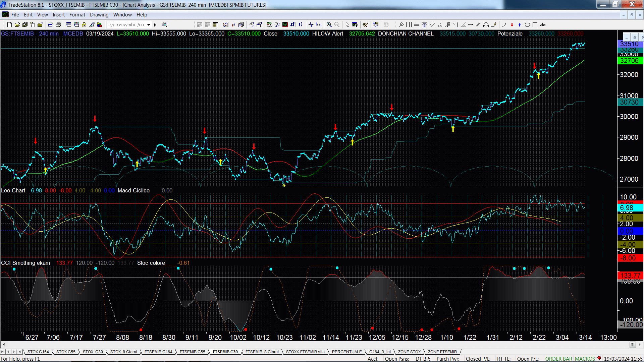Switch to the FTSEMIB 8 Giorni tab
Image resolution: width=644 pixels, height=362 pixels.
[262, 352]
